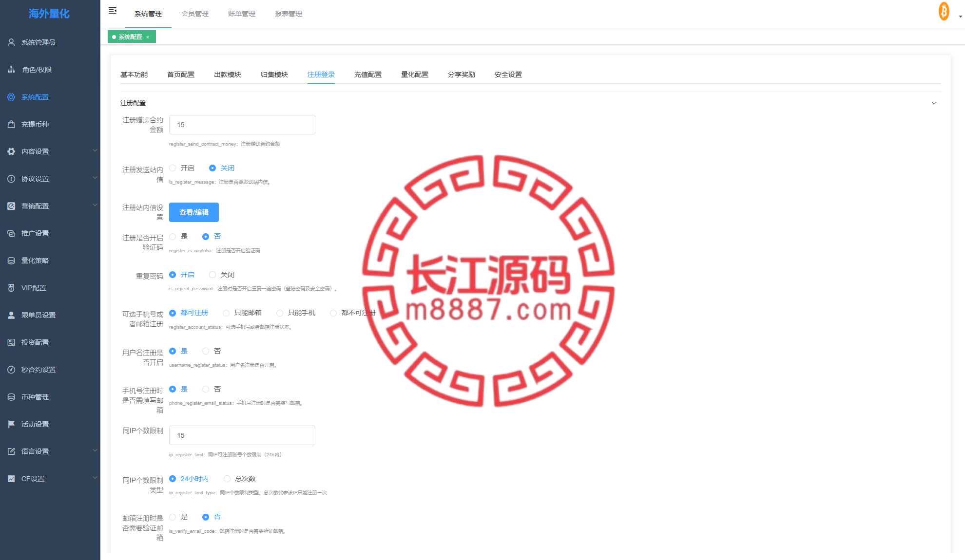Open the 报表管理 top menu

289,14
